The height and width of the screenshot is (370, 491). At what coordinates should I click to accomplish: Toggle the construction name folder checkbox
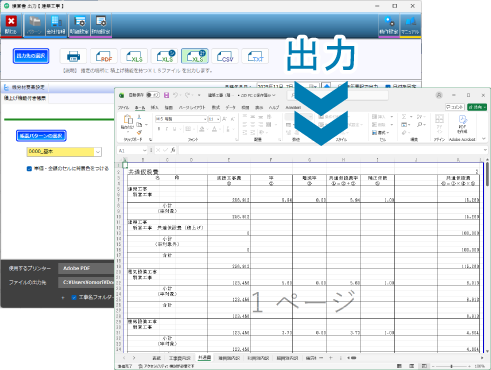[x=74, y=297]
